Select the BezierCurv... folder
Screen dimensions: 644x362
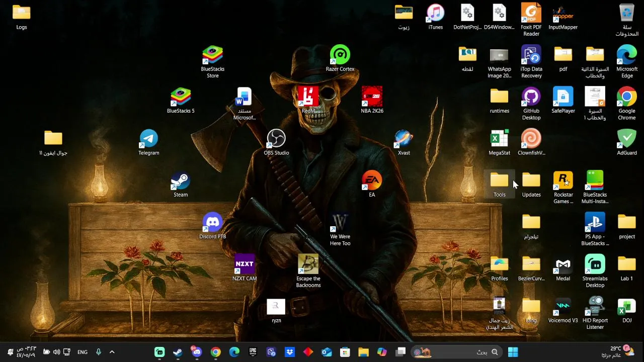tap(531, 268)
